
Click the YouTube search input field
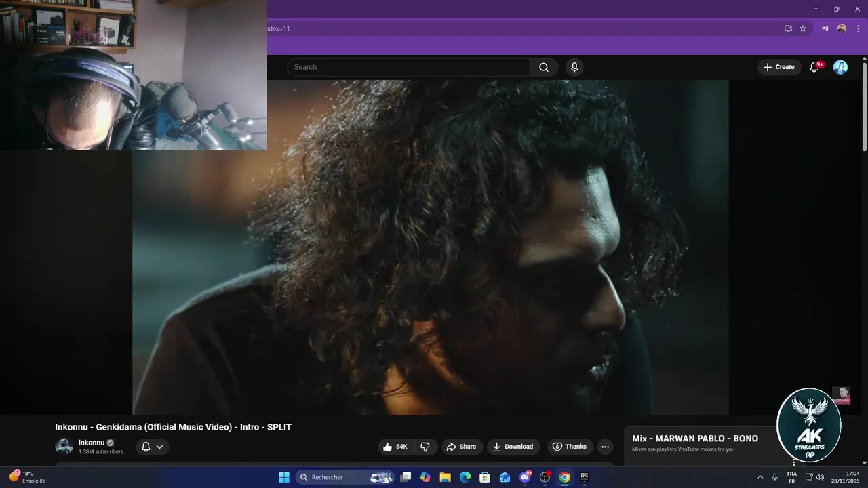(x=408, y=67)
